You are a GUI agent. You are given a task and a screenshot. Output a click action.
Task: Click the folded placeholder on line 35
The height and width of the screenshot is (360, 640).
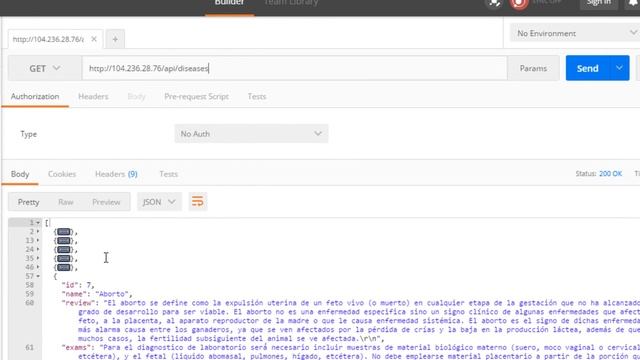(64, 258)
